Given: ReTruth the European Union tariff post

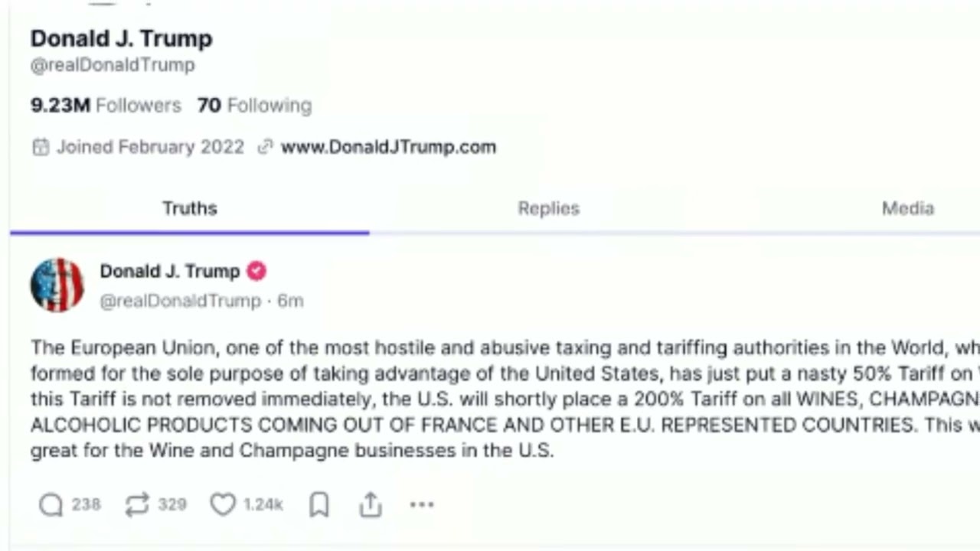Looking at the screenshot, I should point(137,504).
